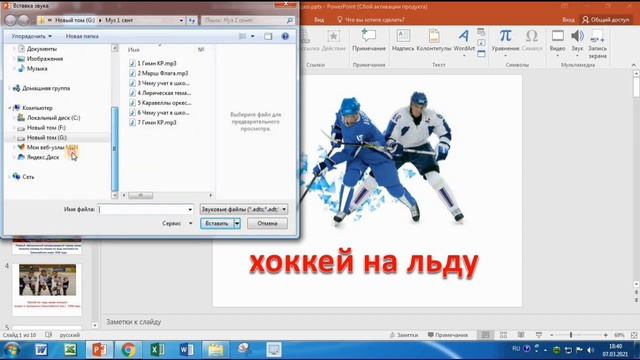The width and height of the screenshot is (640, 360).
Task: Toggle the preview pane icon in dialog
Action: click(x=268, y=36)
